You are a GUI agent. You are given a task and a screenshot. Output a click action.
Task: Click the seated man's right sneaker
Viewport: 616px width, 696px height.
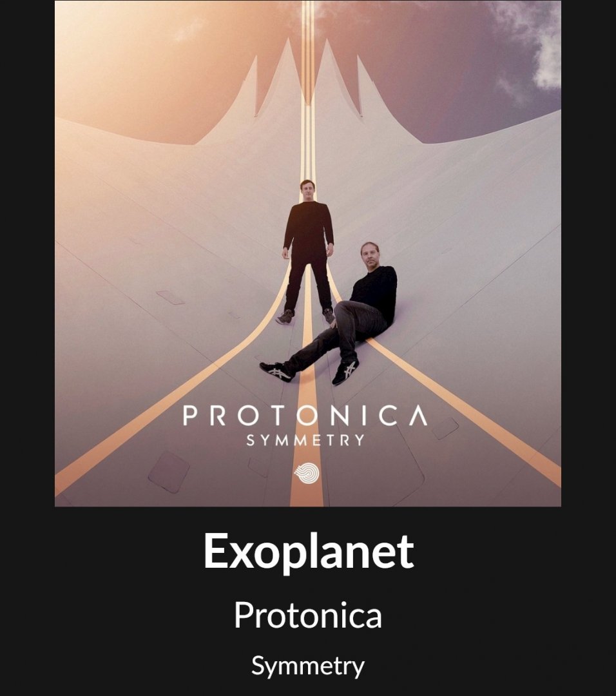point(277,371)
